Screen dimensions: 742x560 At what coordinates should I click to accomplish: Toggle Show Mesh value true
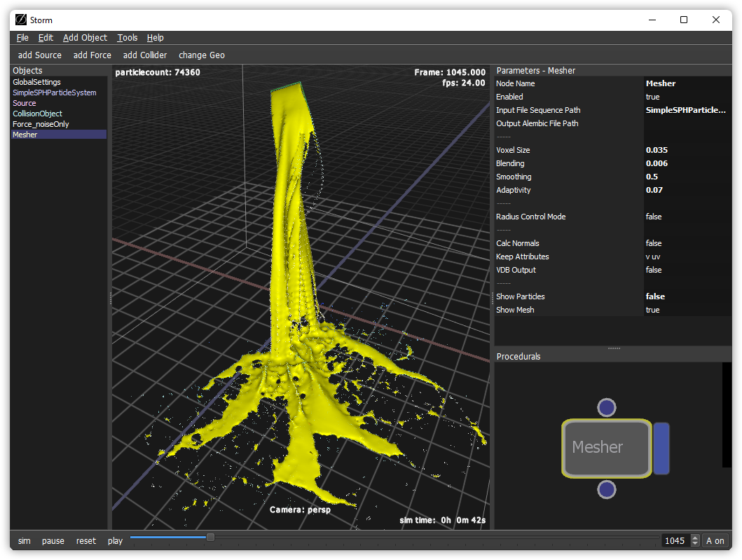652,310
